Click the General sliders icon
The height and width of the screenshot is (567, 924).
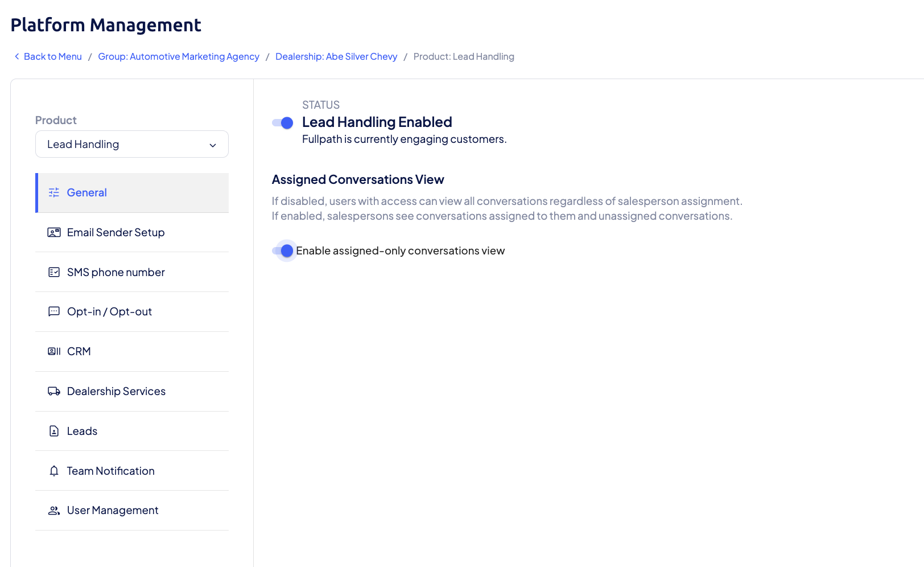(x=54, y=192)
